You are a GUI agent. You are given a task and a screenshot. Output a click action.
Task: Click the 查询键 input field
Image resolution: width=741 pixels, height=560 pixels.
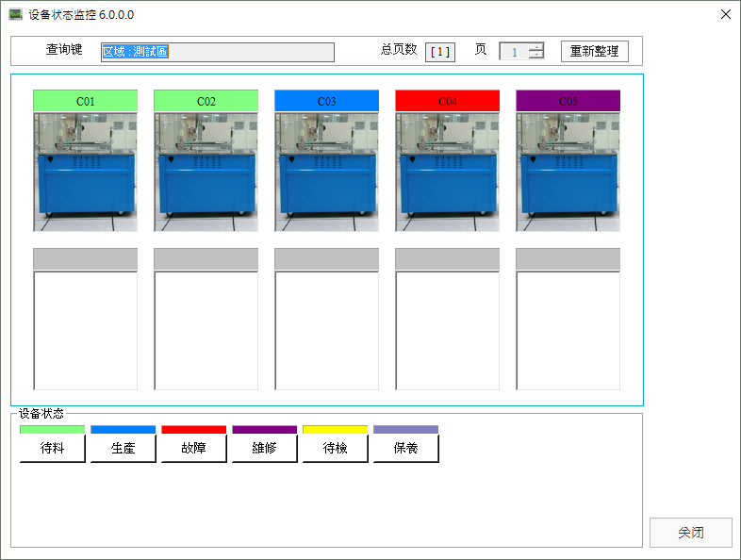[218, 52]
